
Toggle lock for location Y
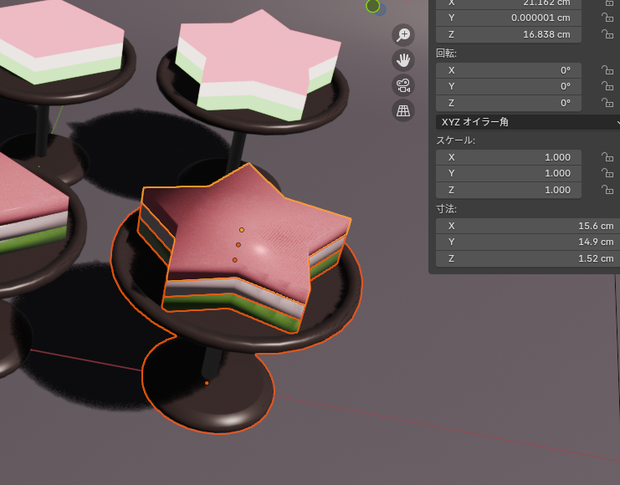point(607,18)
